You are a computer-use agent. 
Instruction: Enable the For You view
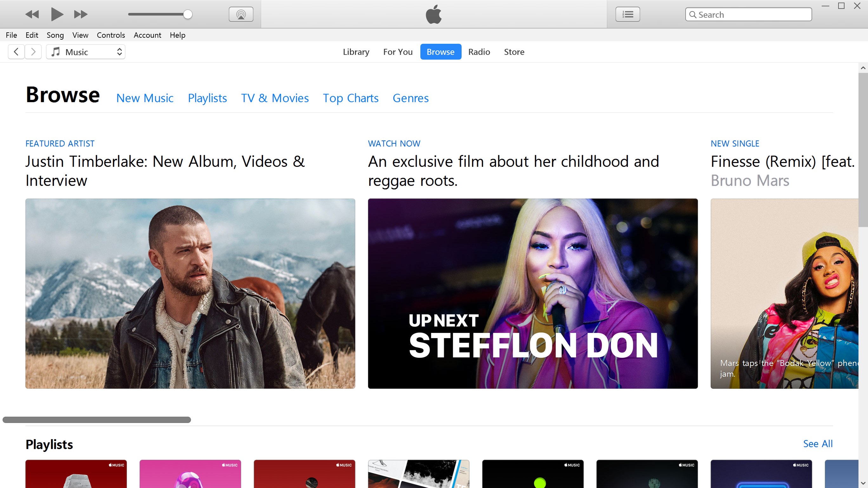click(x=398, y=52)
